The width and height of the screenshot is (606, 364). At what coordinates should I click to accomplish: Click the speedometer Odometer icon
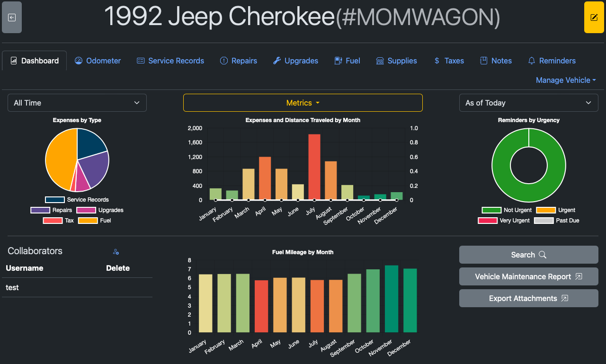click(x=79, y=61)
